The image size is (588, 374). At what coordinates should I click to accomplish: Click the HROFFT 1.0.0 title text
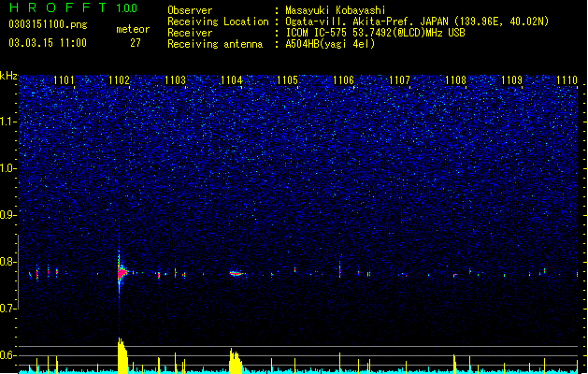pyautogui.click(x=73, y=7)
